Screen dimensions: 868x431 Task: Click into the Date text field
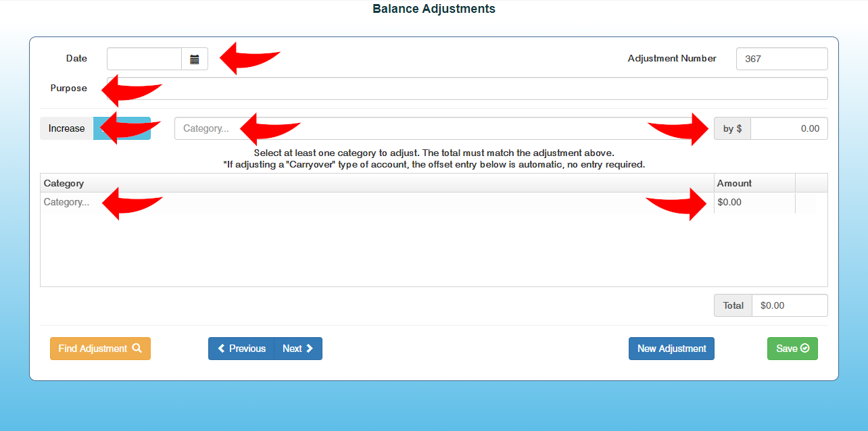pyautogui.click(x=144, y=59)
